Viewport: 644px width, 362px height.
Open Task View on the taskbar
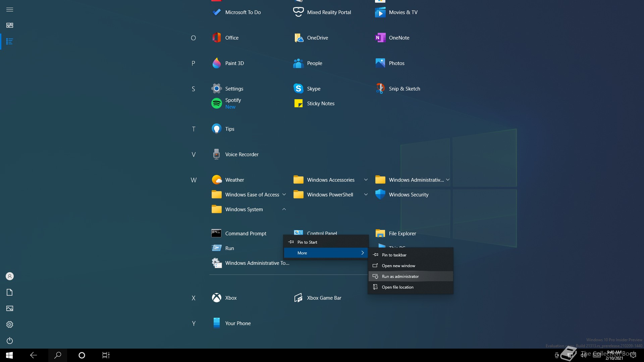106,355
